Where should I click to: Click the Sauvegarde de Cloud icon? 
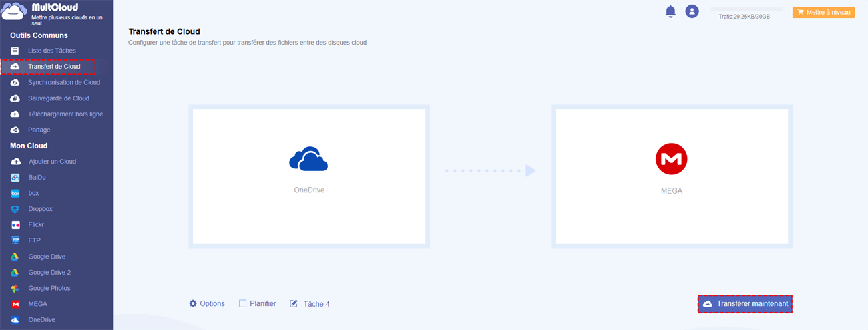[15, 98]
